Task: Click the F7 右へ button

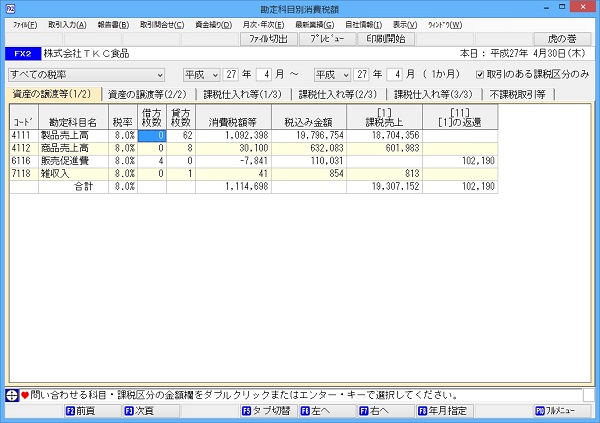Action: (386, 411)
